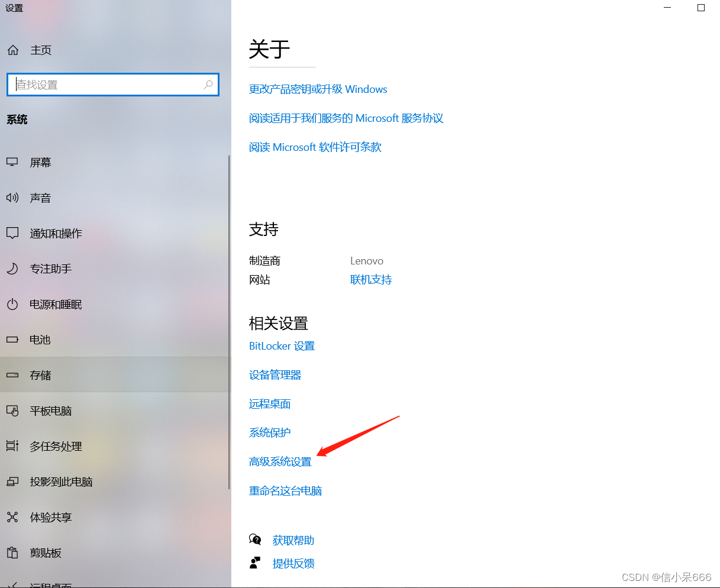Select the 通知和操作 speech-bubble icon
720x588 pixels.
tap(12, 234)
